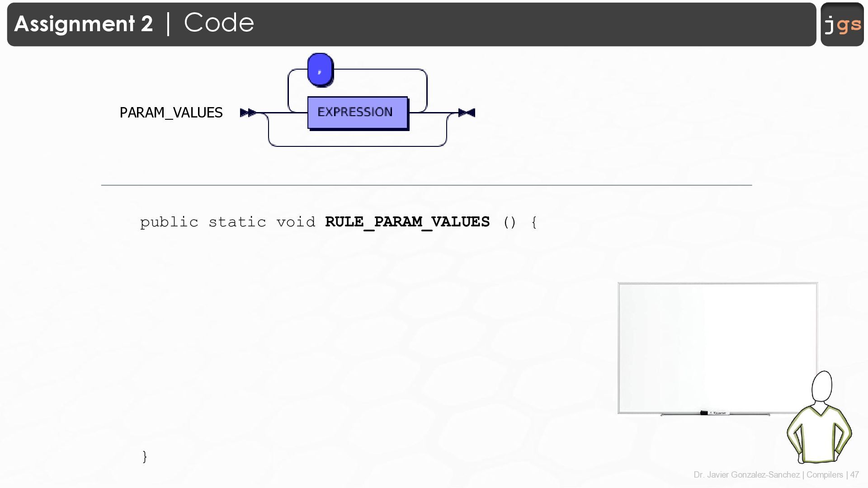
Task: Click the empty whiteboard image
Action: click(x=717, y=347)
